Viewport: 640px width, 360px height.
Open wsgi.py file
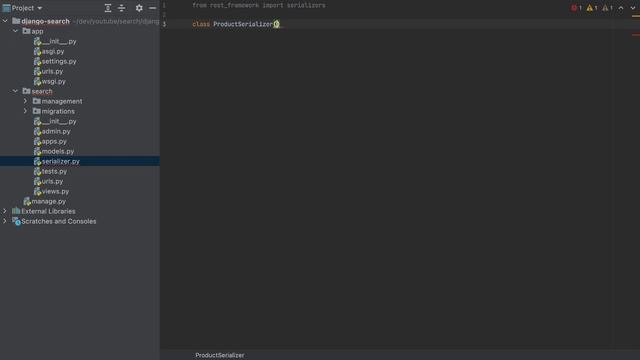pos(53,81)
